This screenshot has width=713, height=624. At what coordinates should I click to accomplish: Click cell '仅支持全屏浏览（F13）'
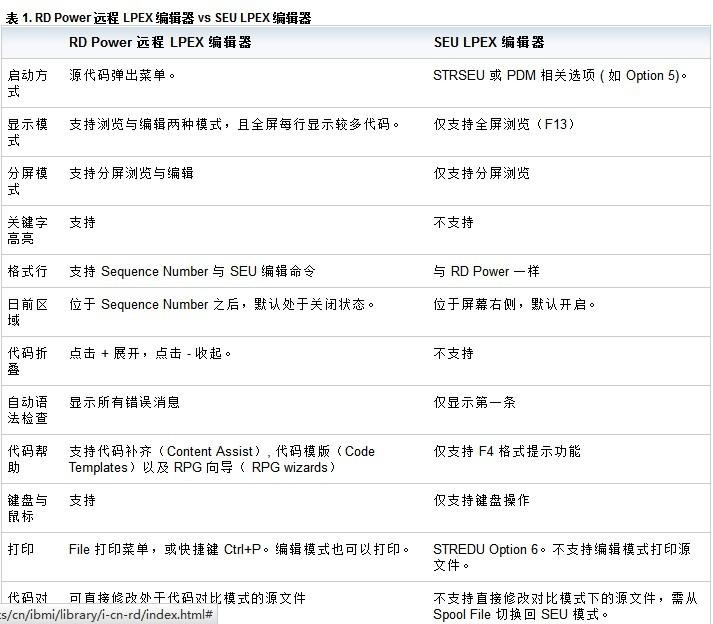504,124
